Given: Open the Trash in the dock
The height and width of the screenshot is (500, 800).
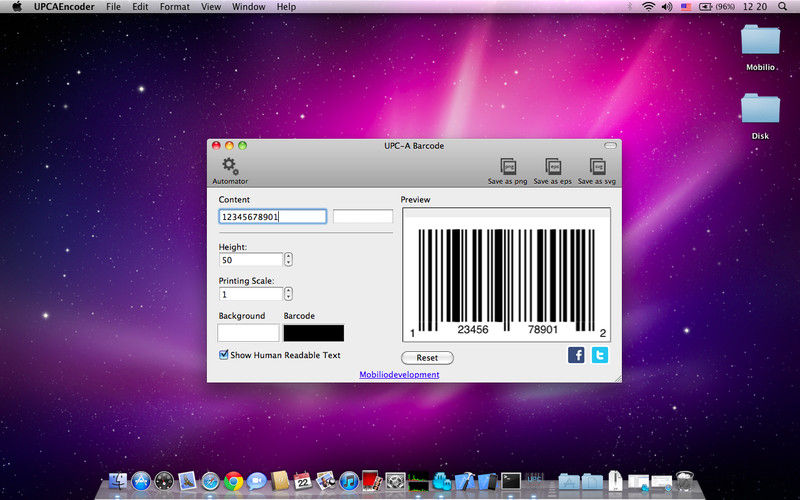Looking at the screenshot, I should [684, 481].
